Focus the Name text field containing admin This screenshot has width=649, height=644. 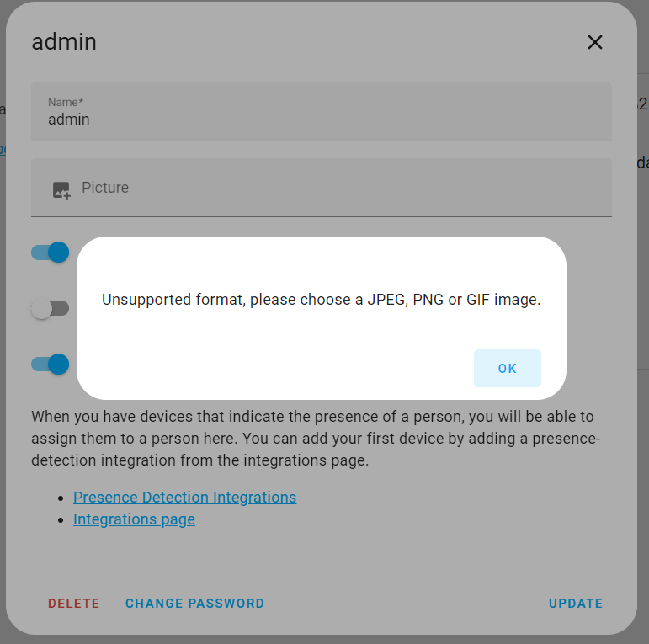click(321, 120)
